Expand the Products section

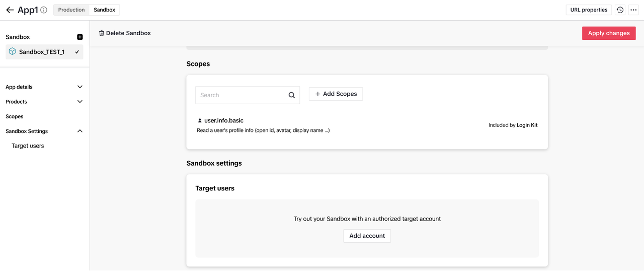tap(79, 102)
